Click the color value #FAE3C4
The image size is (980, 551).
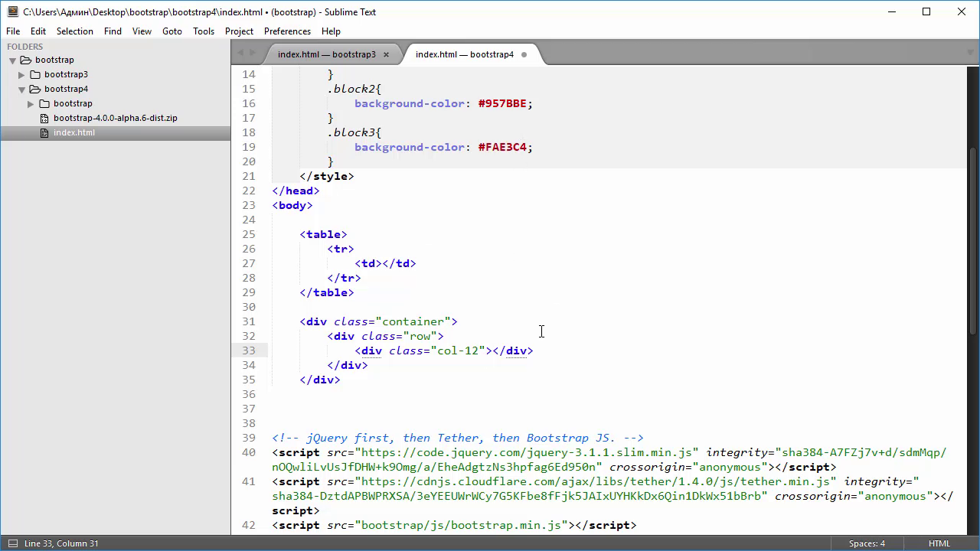[502, 147]
